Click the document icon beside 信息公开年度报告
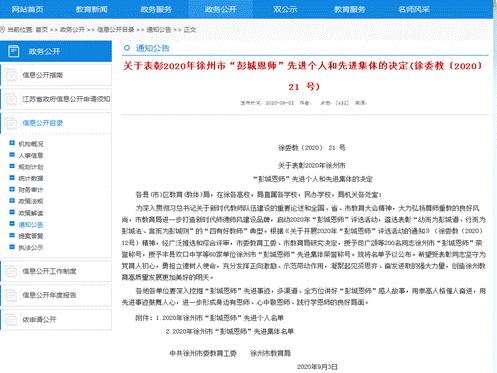This screenshot has width=497, height=373. pos(11,295)
